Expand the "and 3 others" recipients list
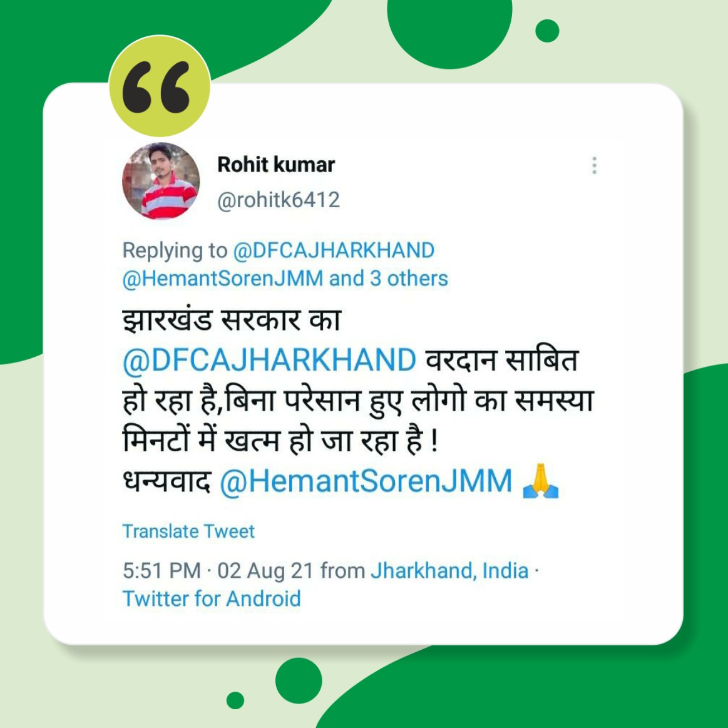728x728 pixels. point(389,279)
